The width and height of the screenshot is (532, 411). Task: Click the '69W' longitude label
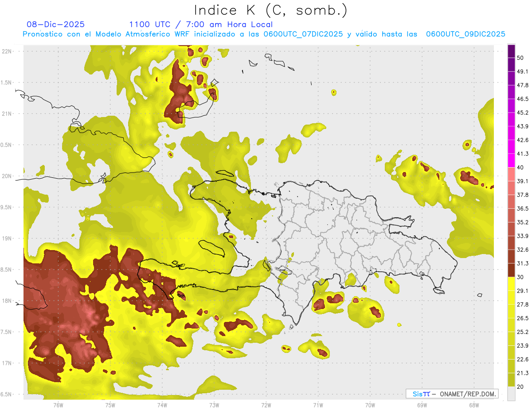click(422, 405)
